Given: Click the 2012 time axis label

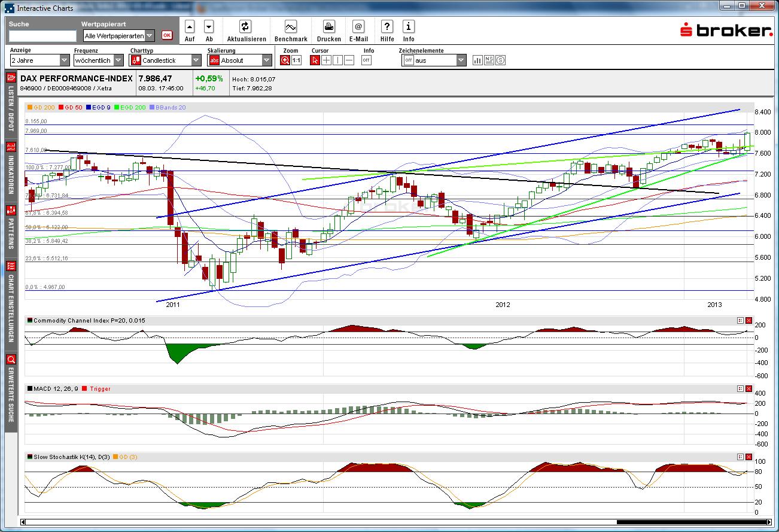Looking at the screenshot, I should (503, 305).
